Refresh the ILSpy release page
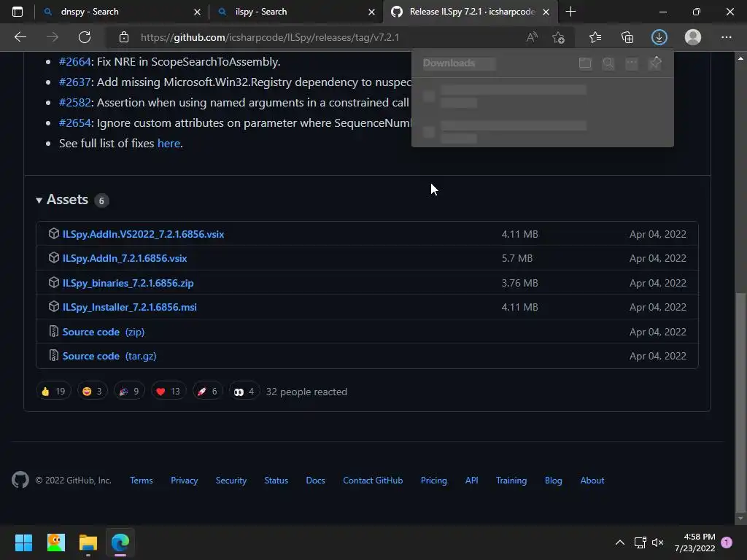The image size is (747, 560). coord(85,37)
